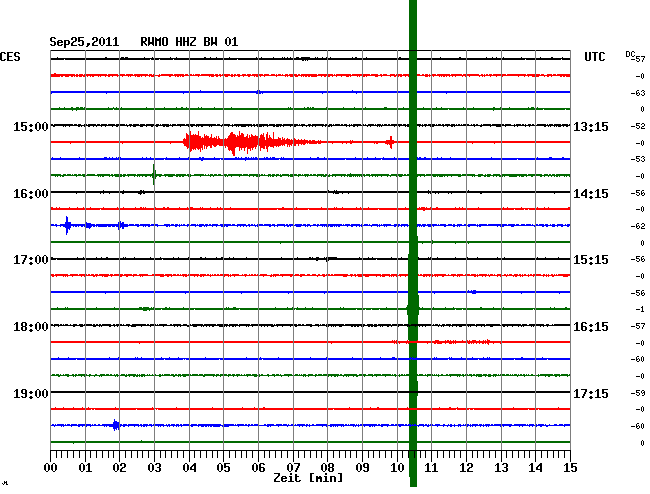
Task: Click the DC offset value '-53'
Action: [640, 159]
